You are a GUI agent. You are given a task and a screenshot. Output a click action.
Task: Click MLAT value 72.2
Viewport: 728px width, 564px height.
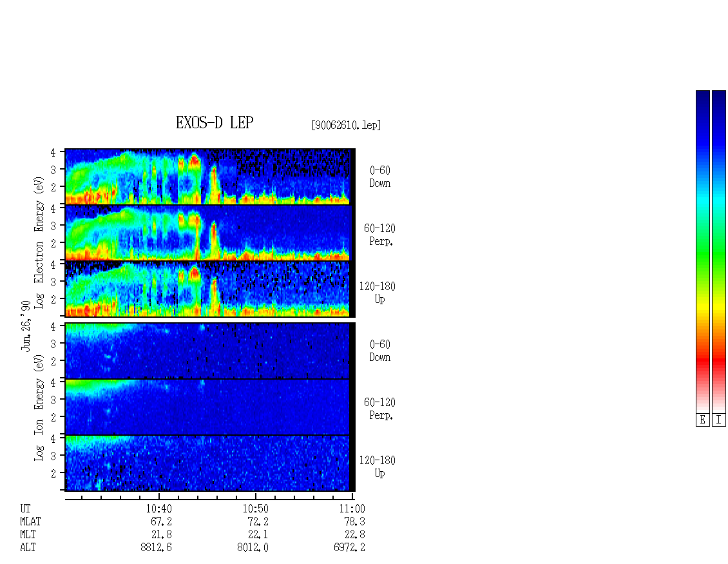point(258,521)
